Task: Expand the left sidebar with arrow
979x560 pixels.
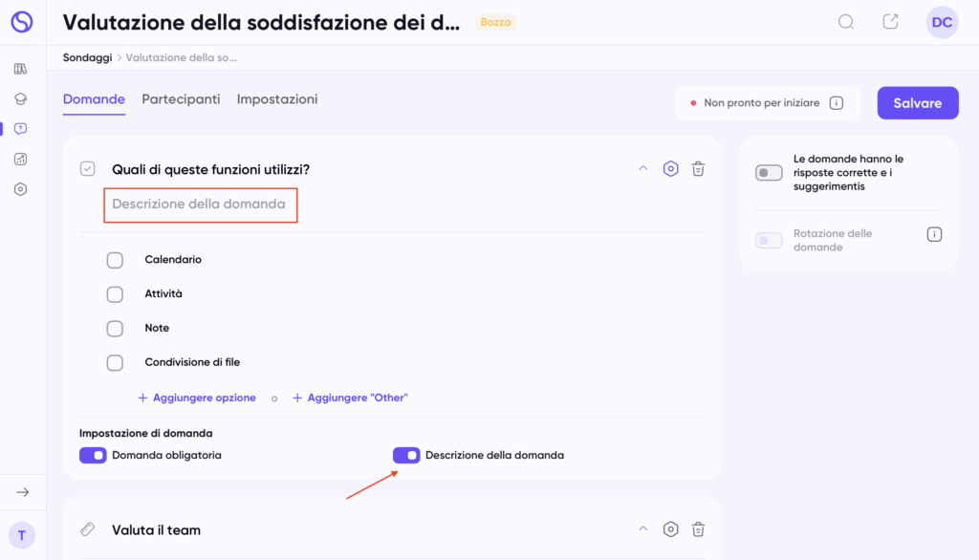Action: coord(23,492)
